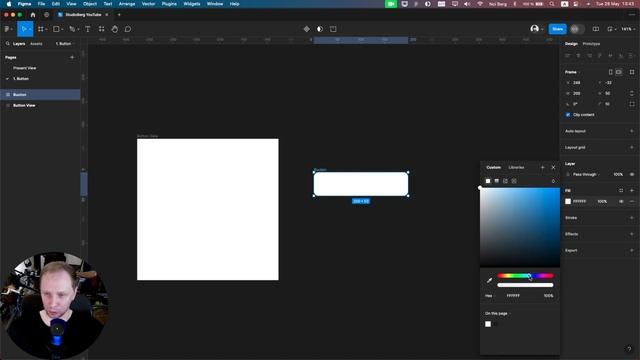This screenshot has height=360, width=640.
Task: Select image fill type
Action: click(x=505, y=181)
